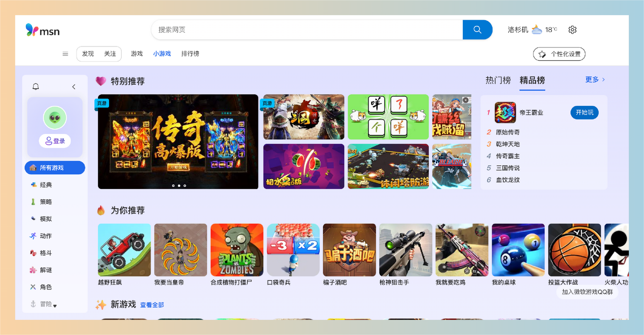Open the 游戏 navigation tab
The height and width of the screenshot is (335, 644).
click(x=137, y=54)
